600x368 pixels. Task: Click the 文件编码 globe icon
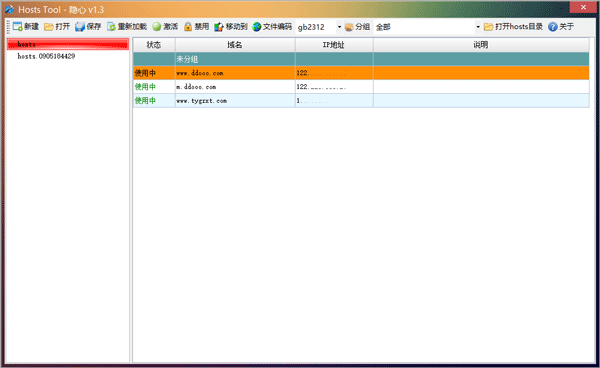256,26
